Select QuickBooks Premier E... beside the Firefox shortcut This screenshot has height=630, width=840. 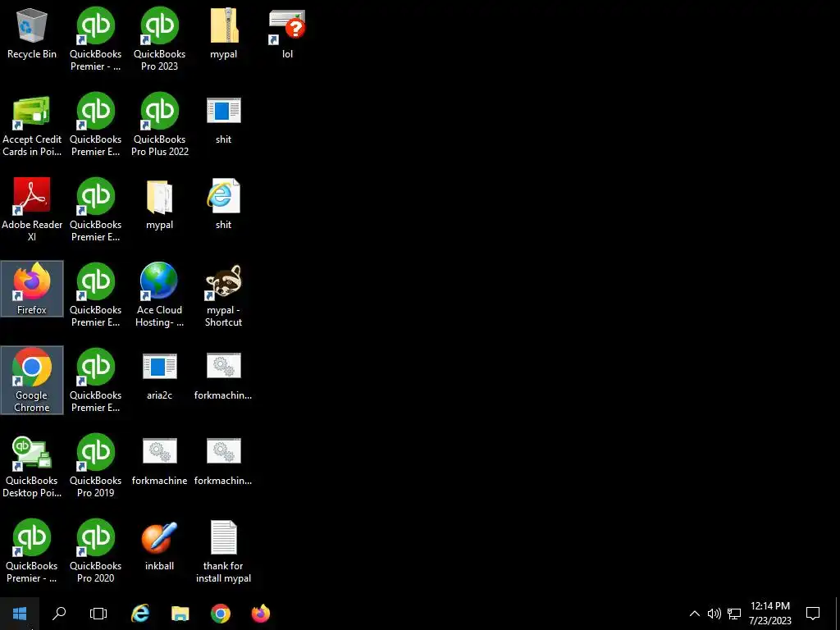click(96, 295)
